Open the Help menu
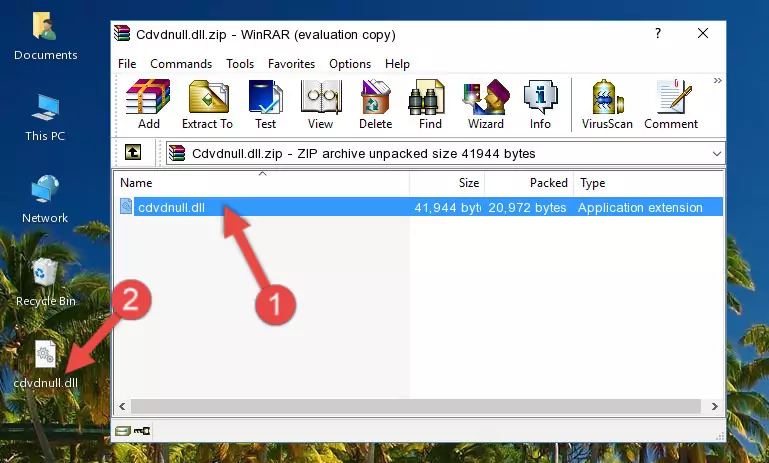Screen dimensions: 769x463 tap(397, 64)
